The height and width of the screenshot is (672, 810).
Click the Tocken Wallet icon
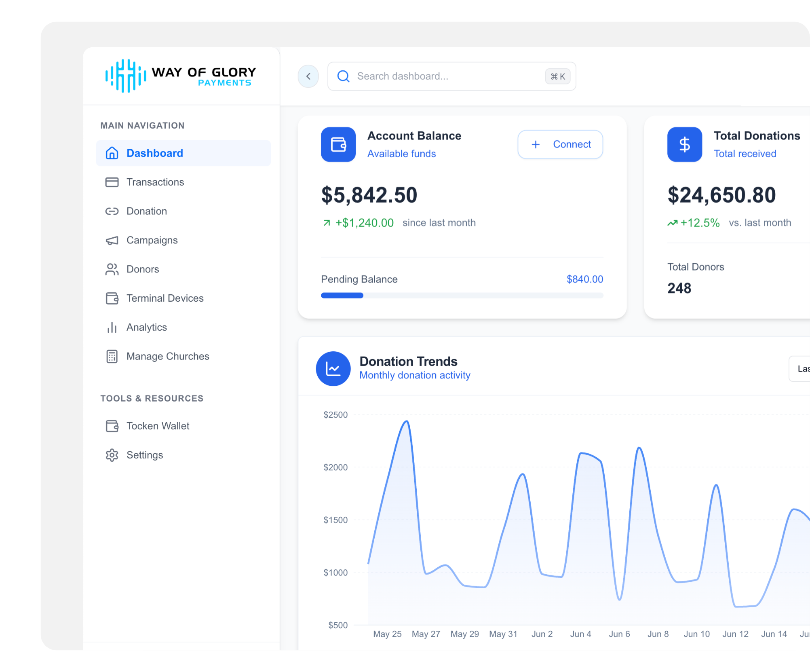pos(112,425)
